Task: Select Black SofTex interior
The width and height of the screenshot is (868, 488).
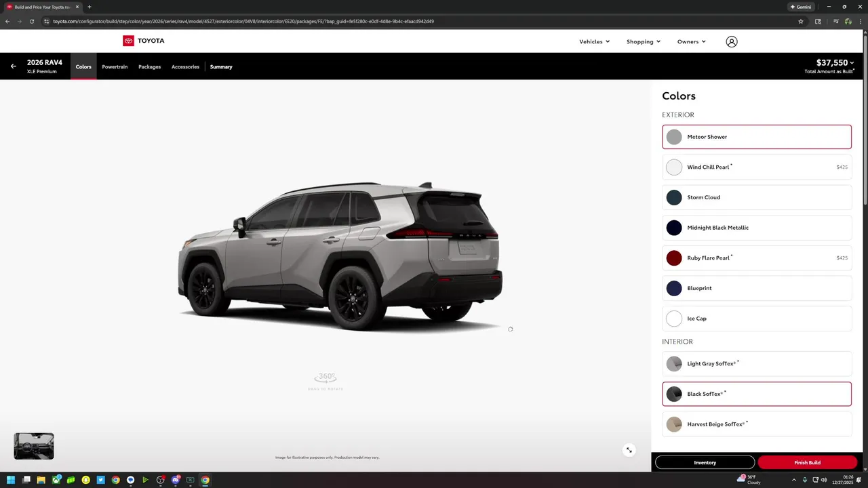Action: point(757,394)
